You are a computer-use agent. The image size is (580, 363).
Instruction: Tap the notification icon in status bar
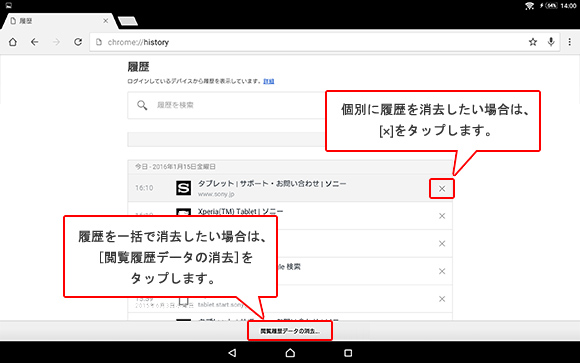9,6
